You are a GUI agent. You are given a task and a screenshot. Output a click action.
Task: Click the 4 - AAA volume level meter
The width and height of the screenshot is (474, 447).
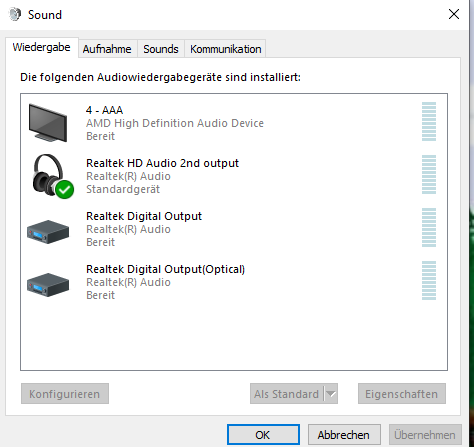pos(429,121)
